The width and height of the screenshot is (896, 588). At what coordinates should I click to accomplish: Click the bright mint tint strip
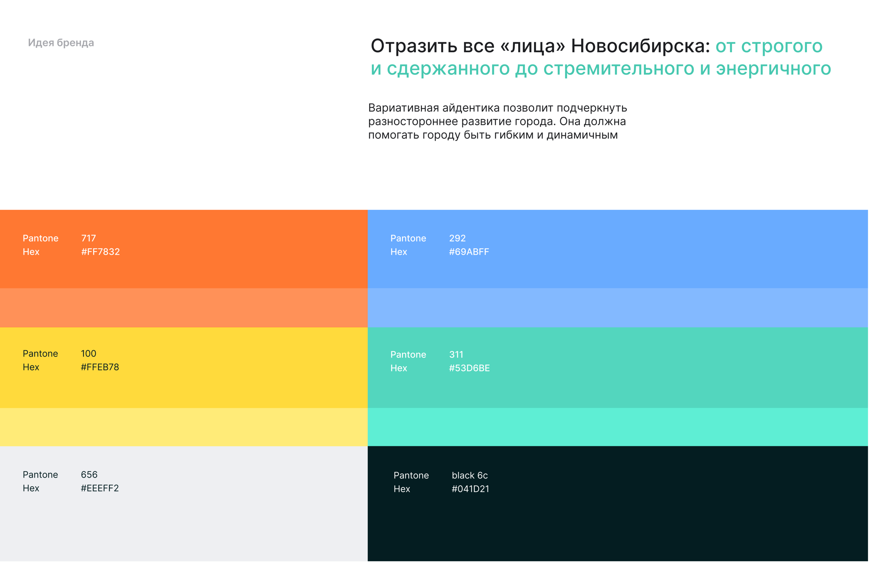(617, 427)
